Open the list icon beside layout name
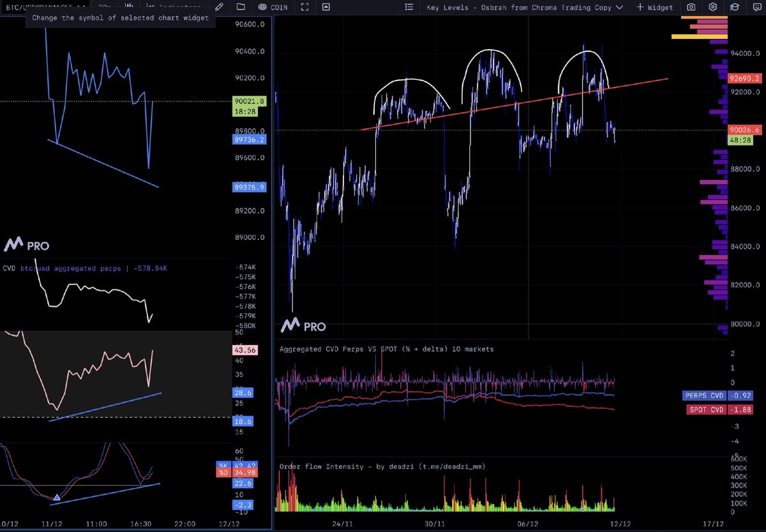This screenshot has width=766, height=532. pos(410,7)
